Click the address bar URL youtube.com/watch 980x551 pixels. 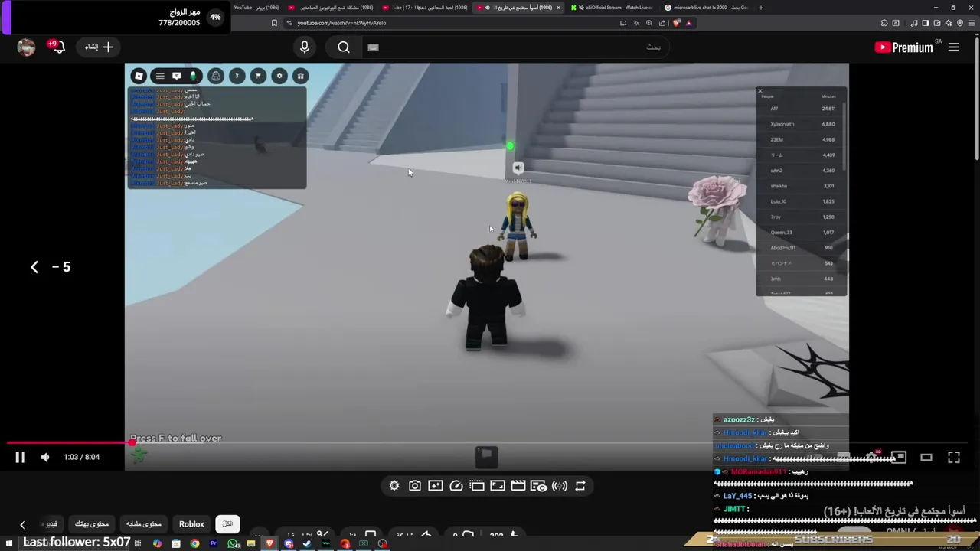click(x=341, y=23)
